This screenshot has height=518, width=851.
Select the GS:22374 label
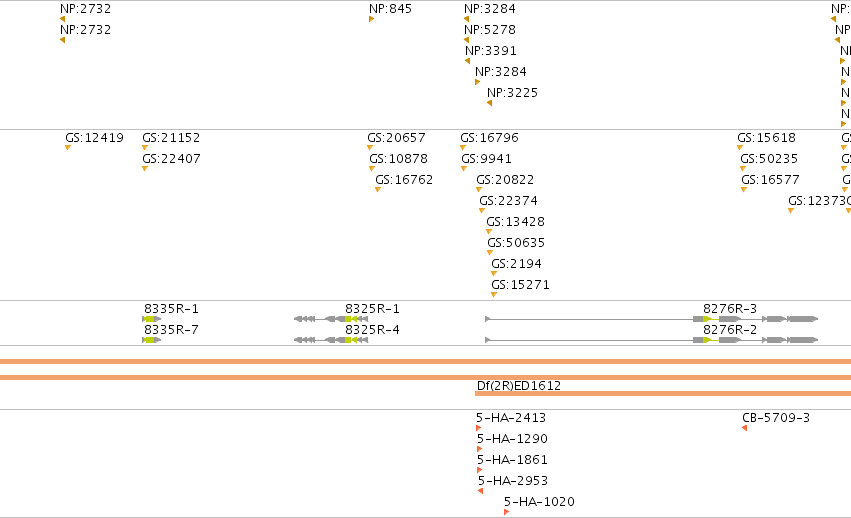(x=509, y=201)
